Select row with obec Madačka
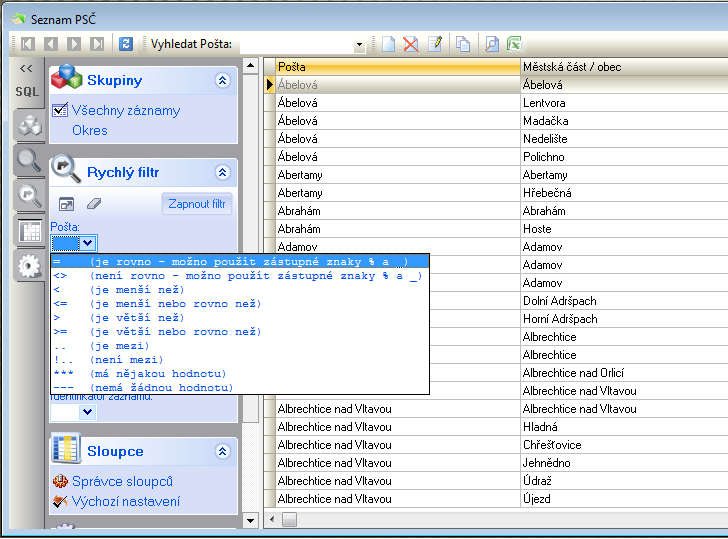This screenshot has width=728, height=539. click(x=501, y=121)
